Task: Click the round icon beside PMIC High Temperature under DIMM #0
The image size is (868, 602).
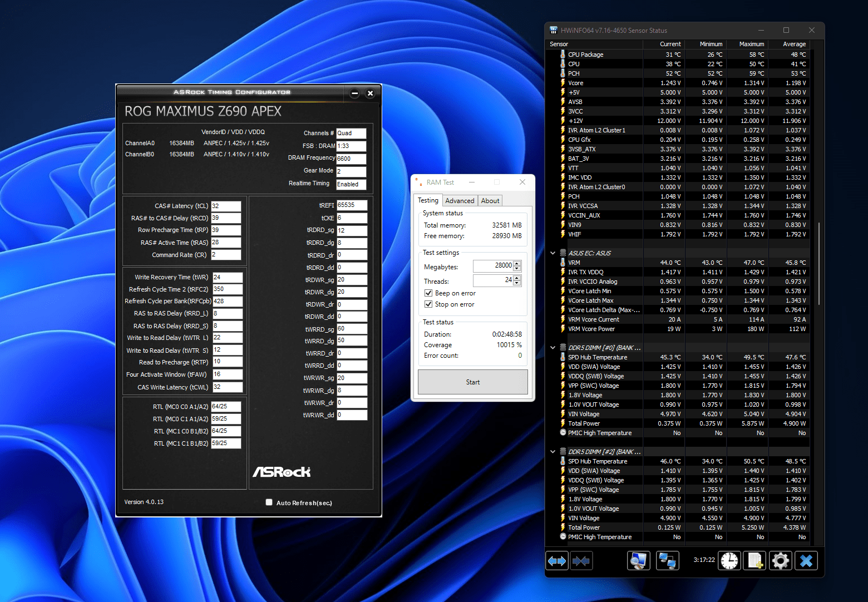Action: tap(563, 433)
